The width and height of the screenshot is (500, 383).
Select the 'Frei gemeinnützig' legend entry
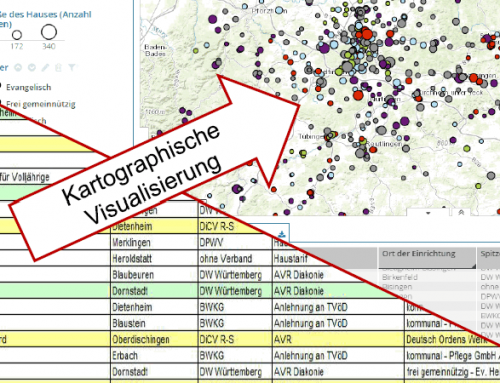41,104
